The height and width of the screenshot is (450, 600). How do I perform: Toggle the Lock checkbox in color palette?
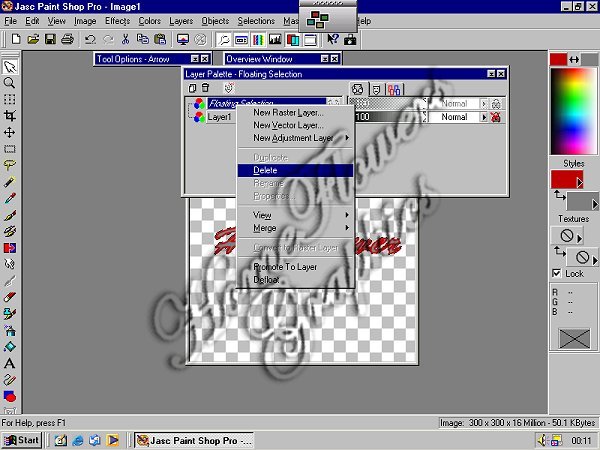557,273
